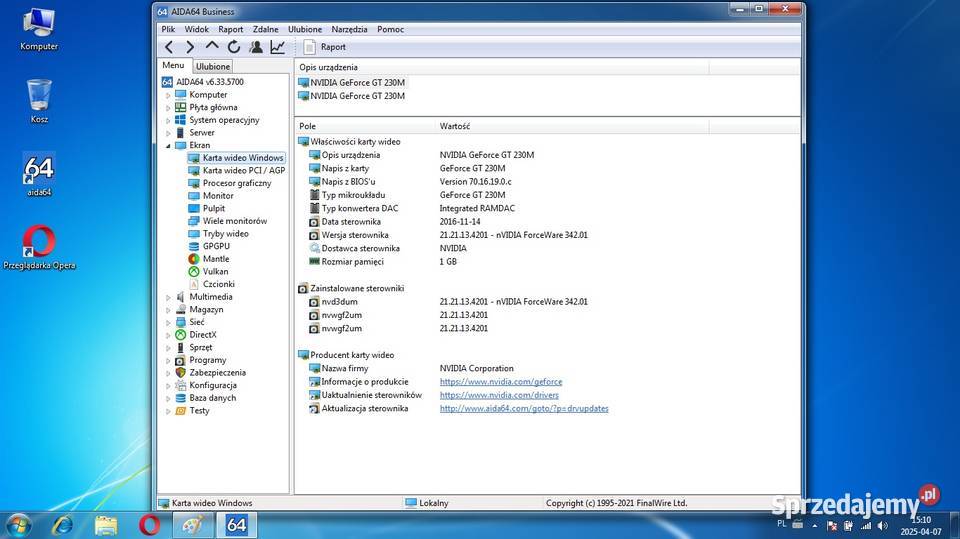This screenshot has height=539, width=960.
Task: Open nvidia.com/drivers link
Action: (498, 395)
